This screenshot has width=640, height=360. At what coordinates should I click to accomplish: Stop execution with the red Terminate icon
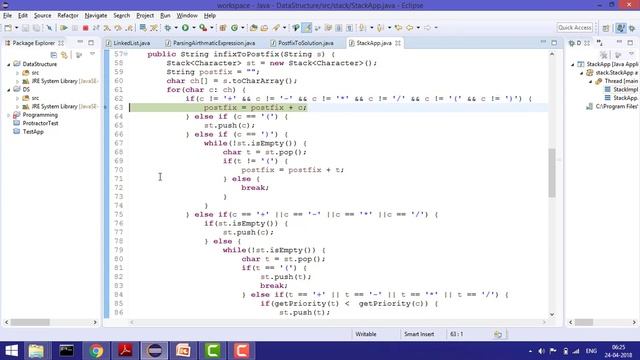(x=85, y=28)
